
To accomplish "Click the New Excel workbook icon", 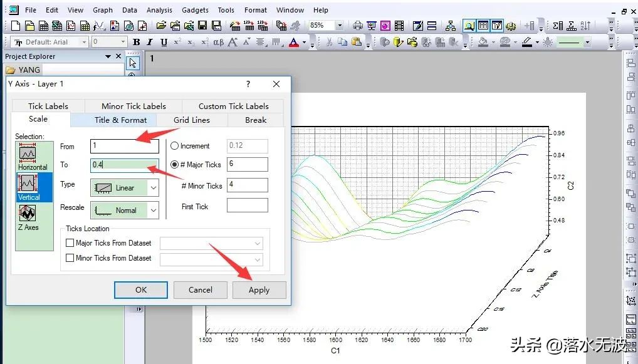I will 57,26.
